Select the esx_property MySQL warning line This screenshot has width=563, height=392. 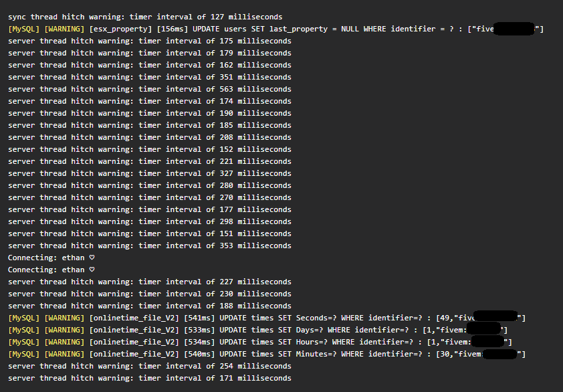[275, 29]
